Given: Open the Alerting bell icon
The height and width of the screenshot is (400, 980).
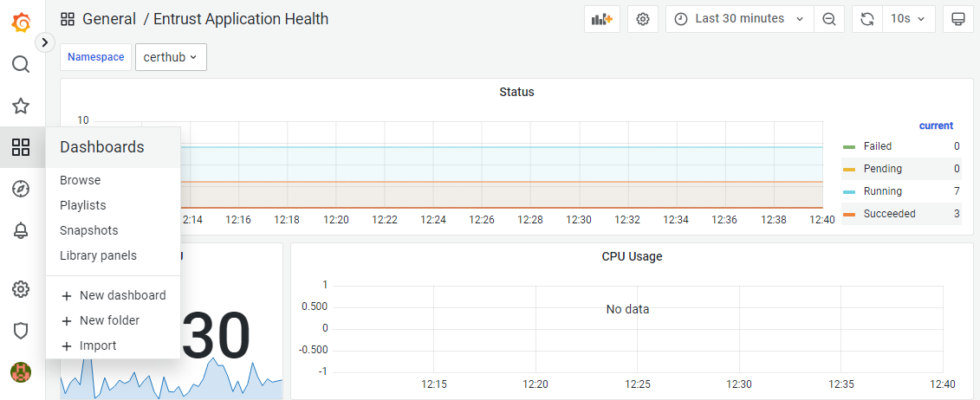Looking at the screenshot, I should pos(21,230).
